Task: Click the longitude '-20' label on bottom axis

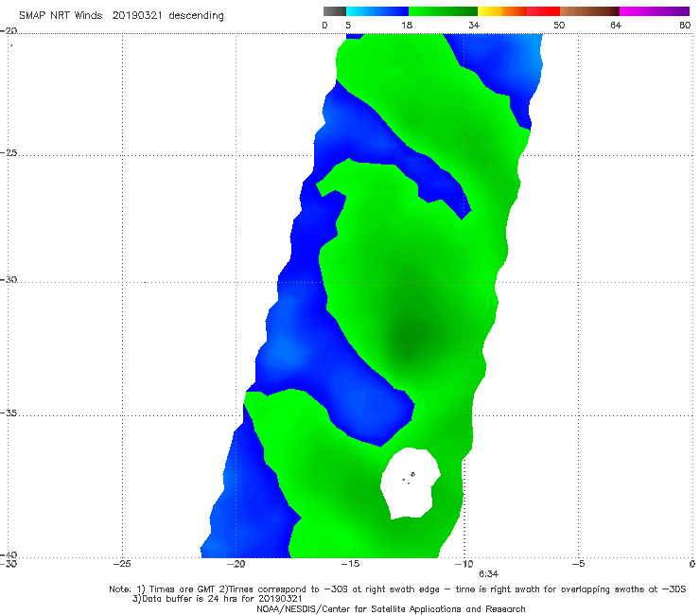Action: (x=236, y=564)
